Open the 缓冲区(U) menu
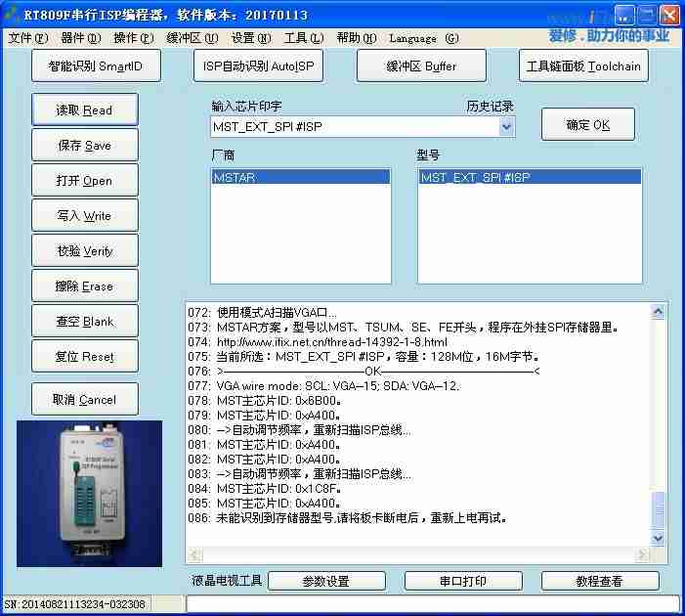 pos(193,38)
